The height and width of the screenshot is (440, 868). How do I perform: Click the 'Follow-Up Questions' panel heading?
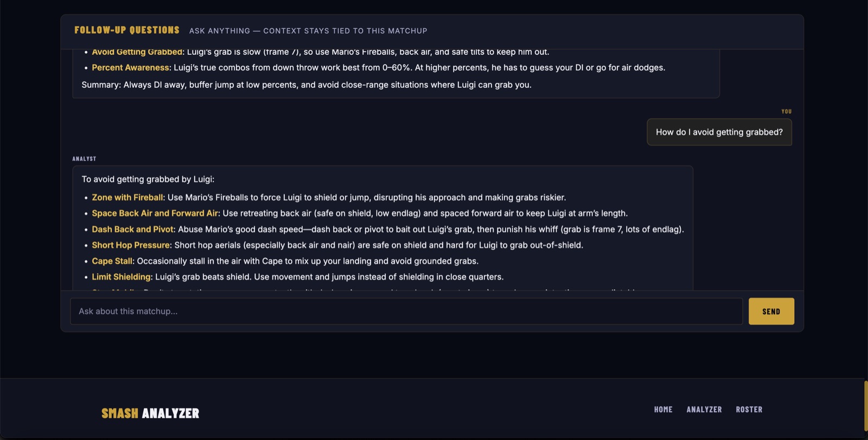127,30
